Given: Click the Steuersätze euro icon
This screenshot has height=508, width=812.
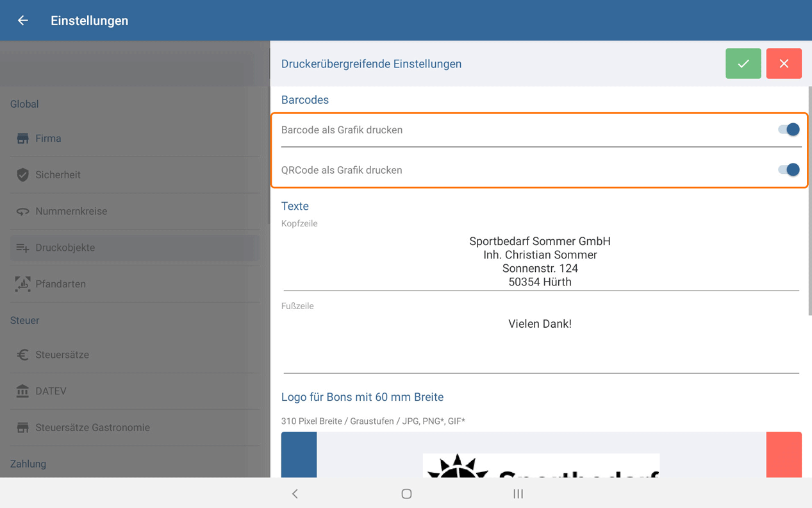Looking at the screenshot, I should (x=22, y=355).
